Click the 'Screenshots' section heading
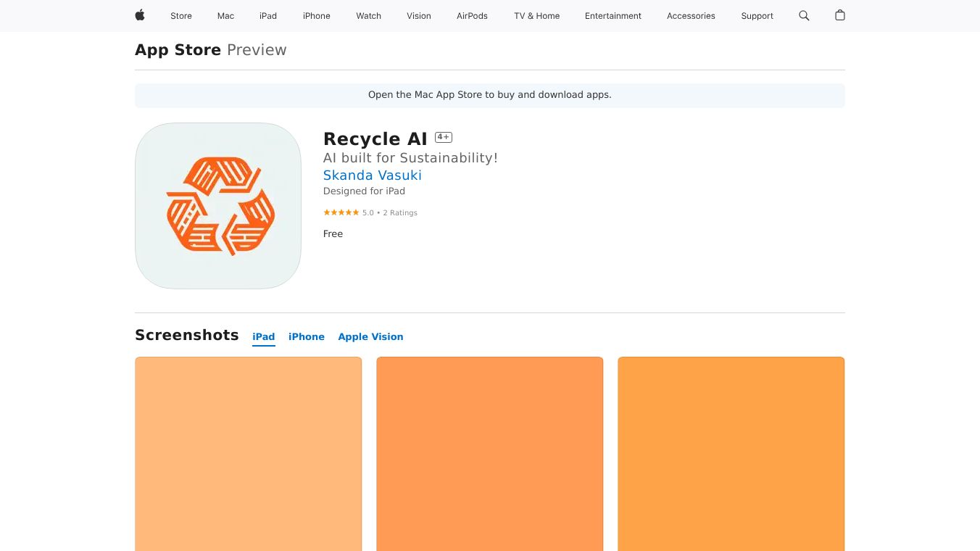 point(187,335)
